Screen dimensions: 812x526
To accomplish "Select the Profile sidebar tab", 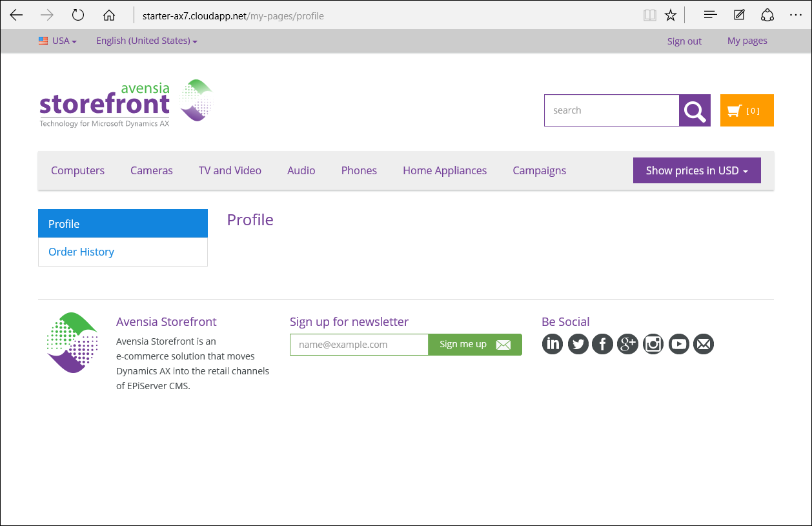I will (123, 223).
